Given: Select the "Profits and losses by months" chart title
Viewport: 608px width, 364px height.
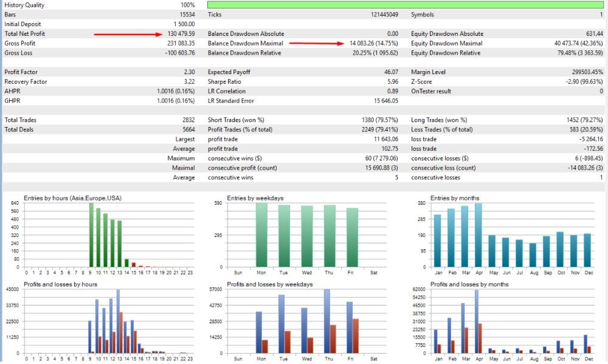Looking at the screenshot, I should [x=469, y=284].
